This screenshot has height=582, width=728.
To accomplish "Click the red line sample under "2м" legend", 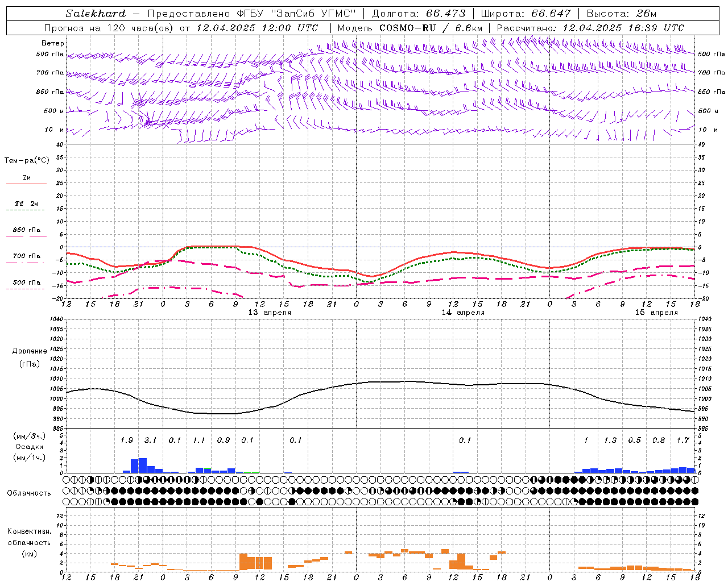I will (26, 184).
